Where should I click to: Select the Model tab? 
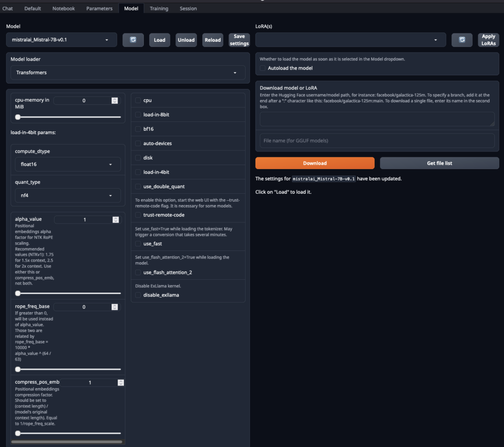point(131,8)
